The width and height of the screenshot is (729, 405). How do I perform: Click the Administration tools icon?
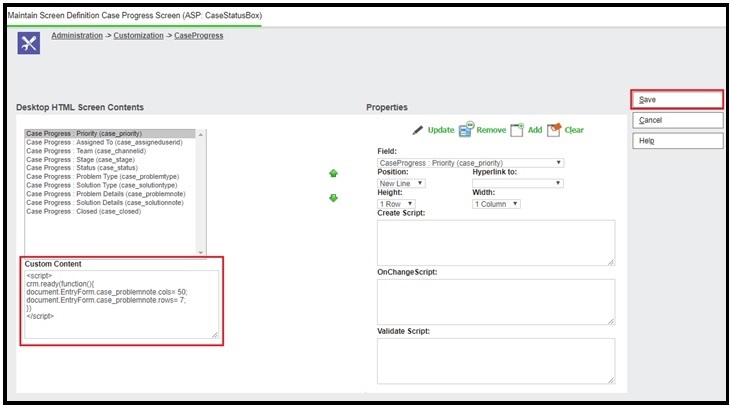29,43
